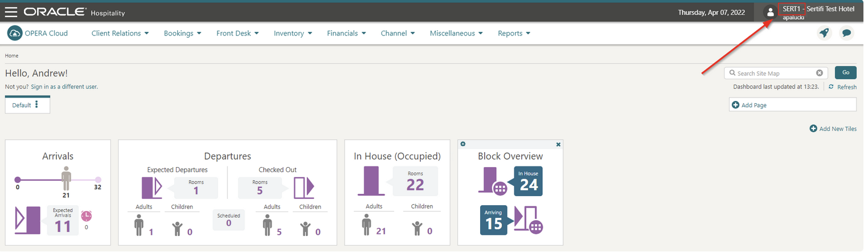
Task: Click Checked Out Rooms 5 value
Action: click(x=260, y=190)
